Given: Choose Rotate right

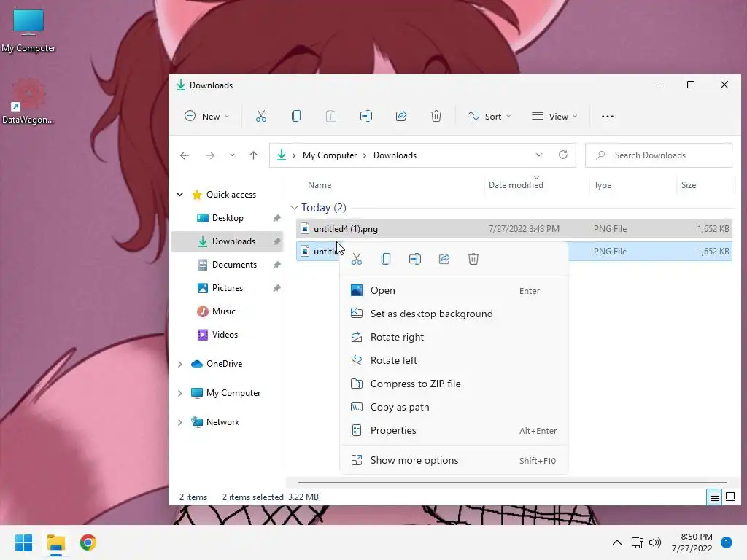Looking at the screenshot, I should (x=454, y=337).
